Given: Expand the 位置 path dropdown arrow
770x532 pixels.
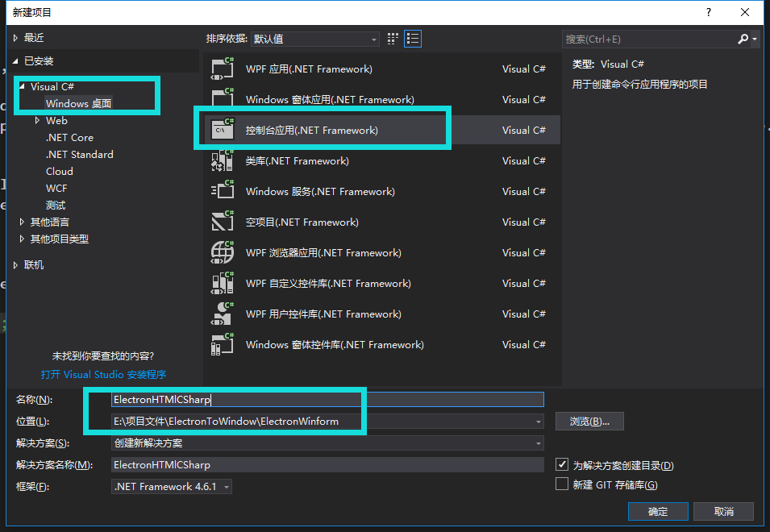Looking at the screenshot, I should (537, 421).
